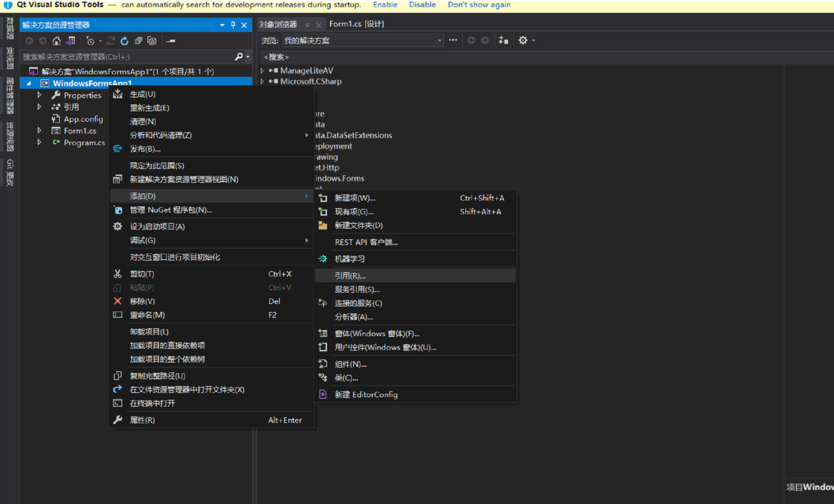
Task: Click the gear icon for 设为启动项目
Action: [118, 226]
